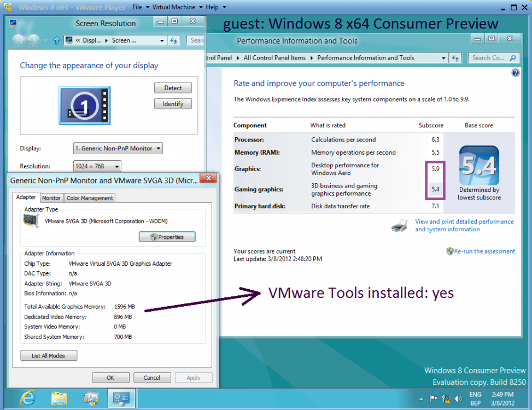Click the volume speaker tray icon
Screen dimensions: 532x410
tap(458, 399)
